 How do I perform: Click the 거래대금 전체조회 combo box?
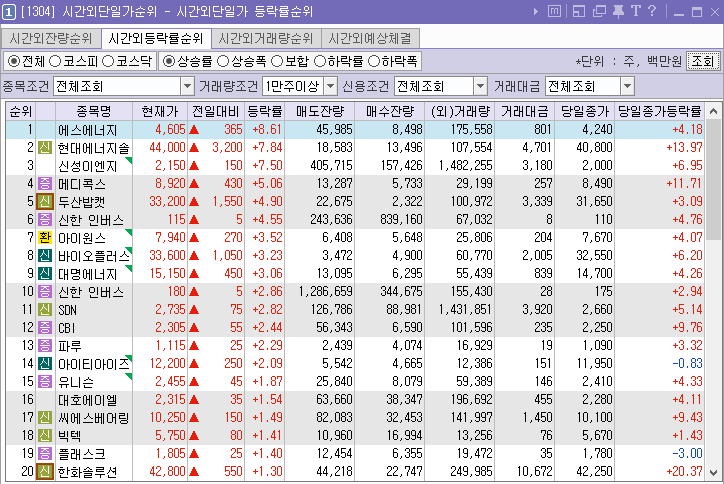589,86
